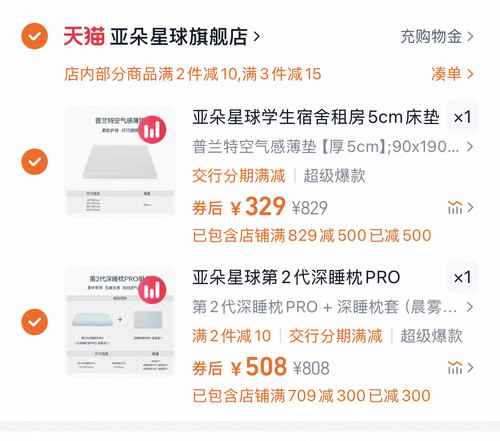Expand pillow spec options 第2代深睡枕PRO + 深睡枕套
Image resolution: width=500 pixels, height=441 pixels.
[x=332, y=307]
